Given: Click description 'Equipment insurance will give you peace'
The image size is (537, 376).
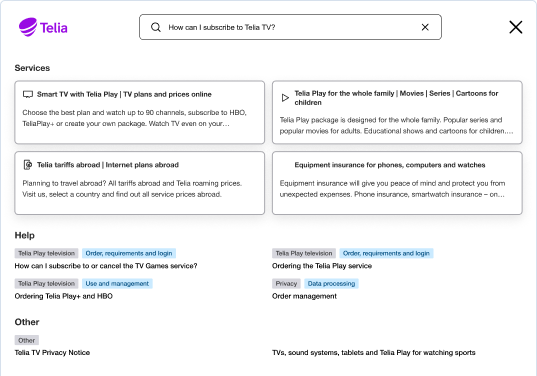Looking at the screenshot, I should pyautogui.click(x=392, y=189).
